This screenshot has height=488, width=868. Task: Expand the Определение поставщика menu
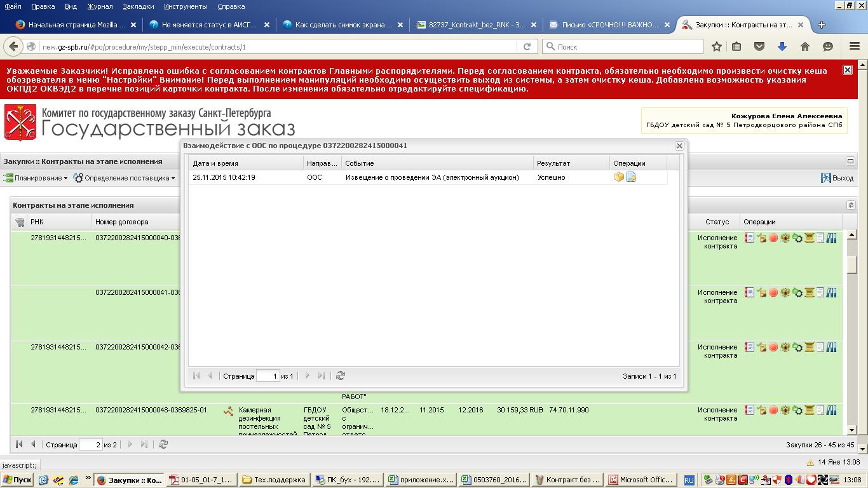coord(124,178)
